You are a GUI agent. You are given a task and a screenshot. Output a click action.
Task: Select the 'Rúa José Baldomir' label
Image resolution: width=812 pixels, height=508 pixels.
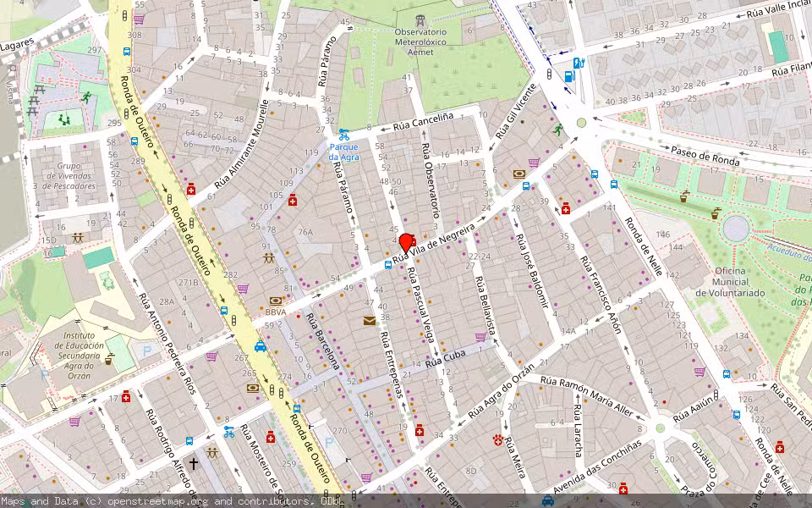532,271
